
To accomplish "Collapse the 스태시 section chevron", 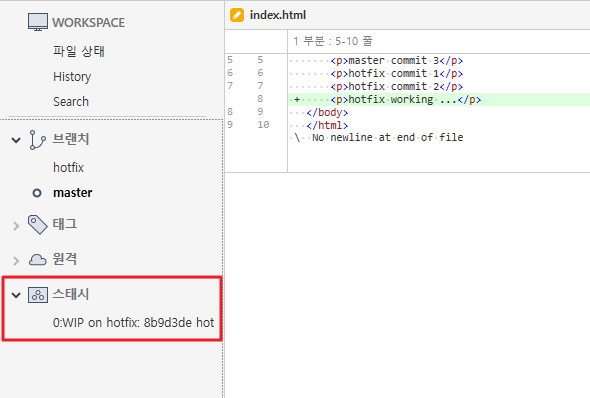I will (x=16, y=295).
